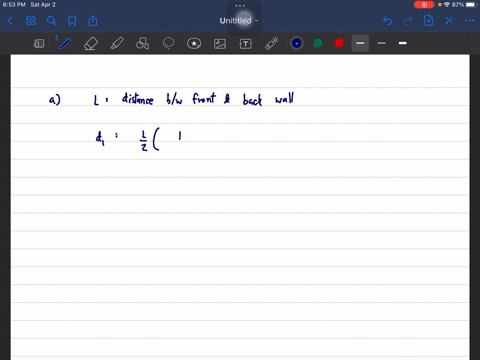Select the thin stroke thickness
The width and height of the screenshot is (480, 360).
click(382, 43)
